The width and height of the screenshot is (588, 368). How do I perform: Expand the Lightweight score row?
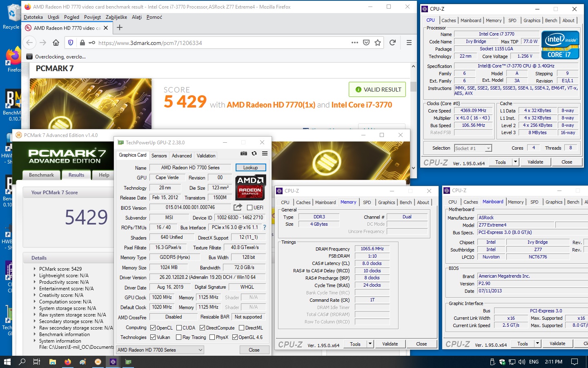pos(35,276)
